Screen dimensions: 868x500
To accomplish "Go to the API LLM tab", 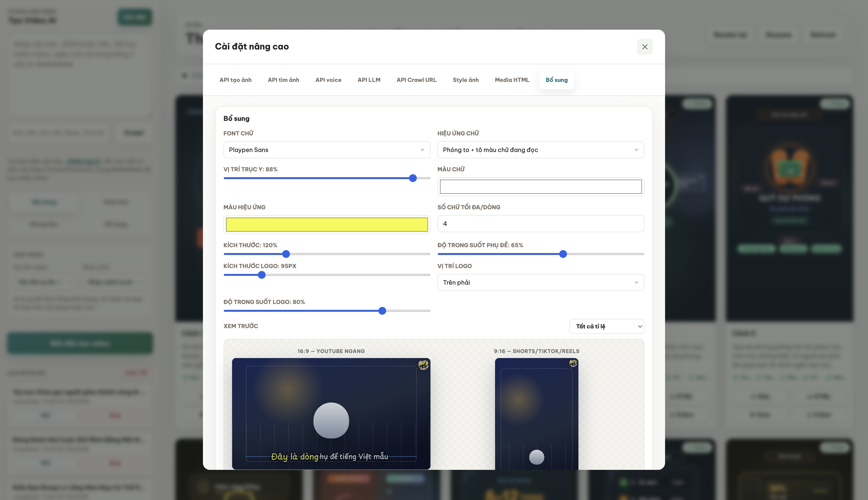I will click(x=369, y=80).
